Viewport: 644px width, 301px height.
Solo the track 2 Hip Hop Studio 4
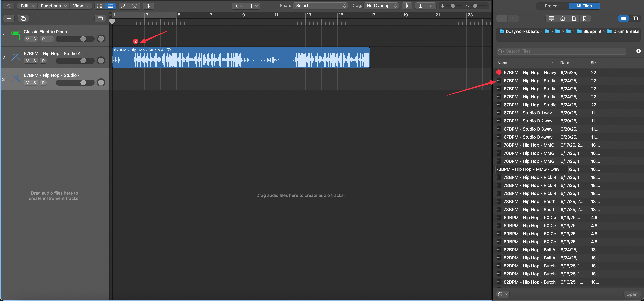pos(35,61)
